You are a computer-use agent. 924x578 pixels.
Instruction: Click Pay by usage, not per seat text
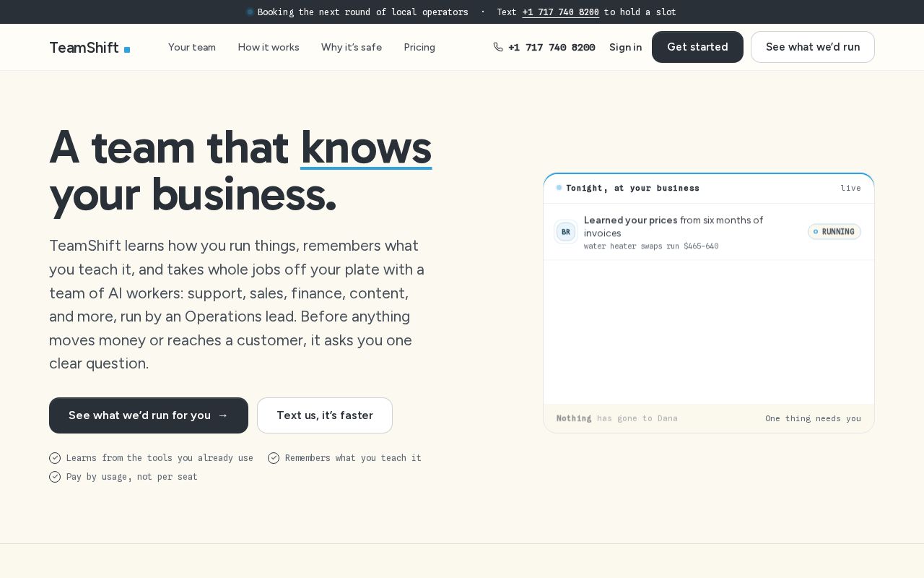[132, 477]
